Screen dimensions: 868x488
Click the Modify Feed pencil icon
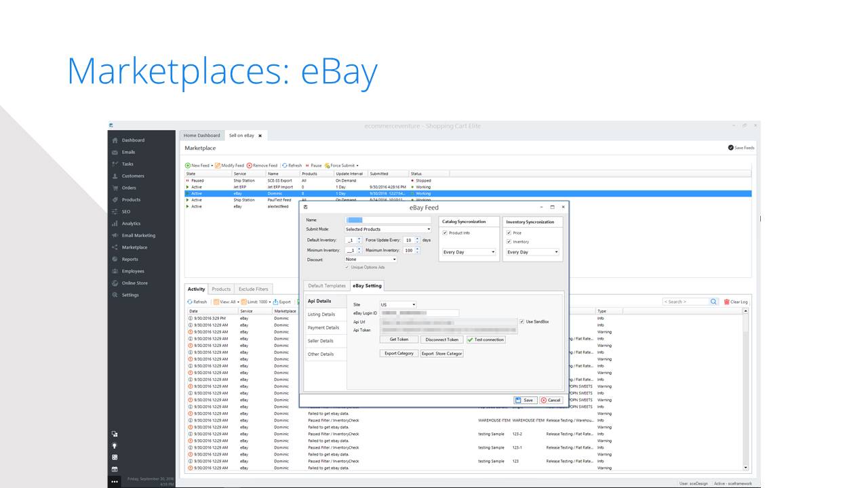(x=218, y=165)
